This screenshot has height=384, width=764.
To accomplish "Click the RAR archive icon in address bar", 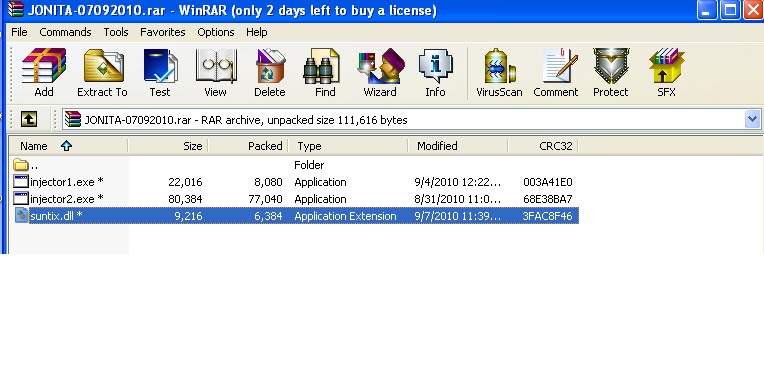I will pyautogui.click(x=73, y=119).
